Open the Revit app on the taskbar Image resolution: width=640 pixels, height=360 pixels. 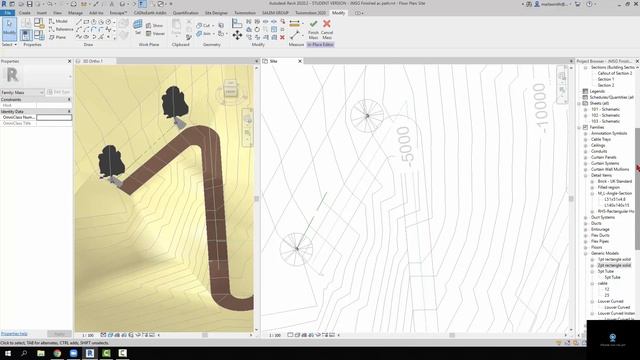(90, 353)
